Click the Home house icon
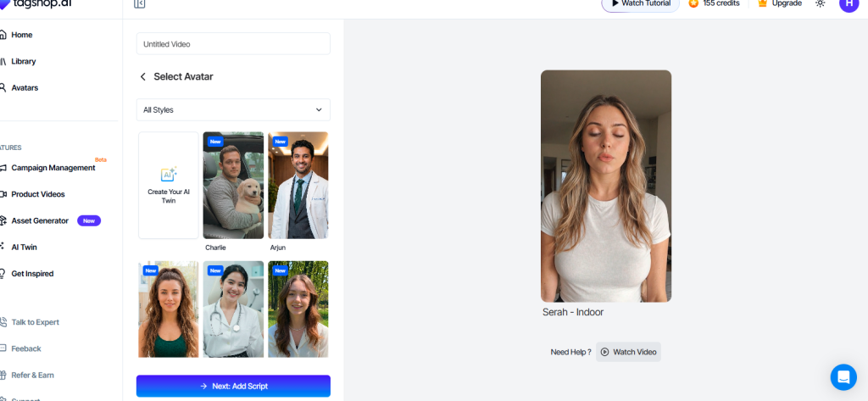868x401 pixels. [3, 35]
